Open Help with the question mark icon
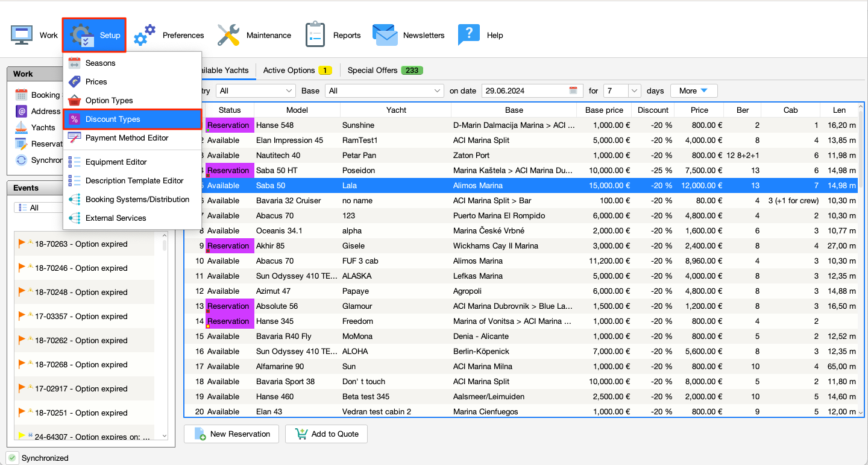The height and width of the screenshot is (465, 868). [x=468, y=35]
